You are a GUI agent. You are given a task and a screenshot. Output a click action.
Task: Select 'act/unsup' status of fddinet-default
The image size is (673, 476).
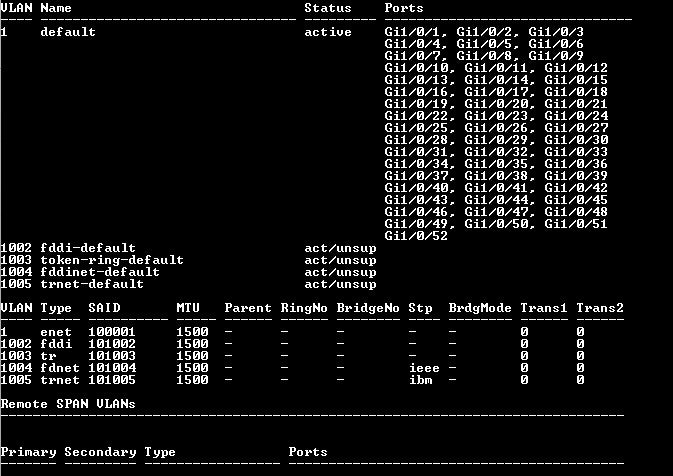click(340, 273)
